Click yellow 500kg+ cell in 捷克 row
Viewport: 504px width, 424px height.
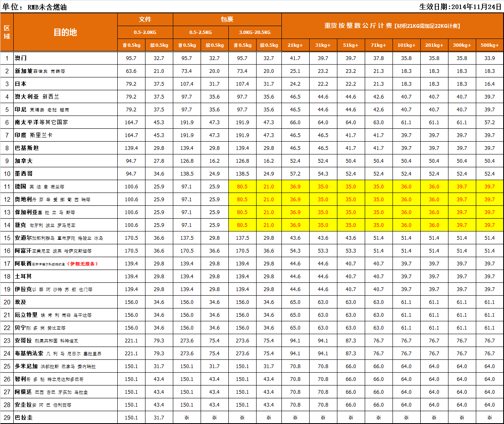pos(489,225)
